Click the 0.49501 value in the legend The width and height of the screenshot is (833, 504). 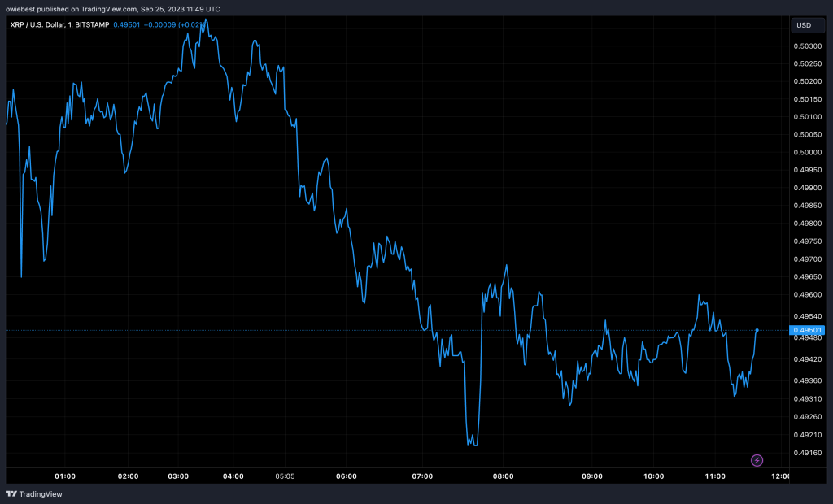click(x=152, y=25)
